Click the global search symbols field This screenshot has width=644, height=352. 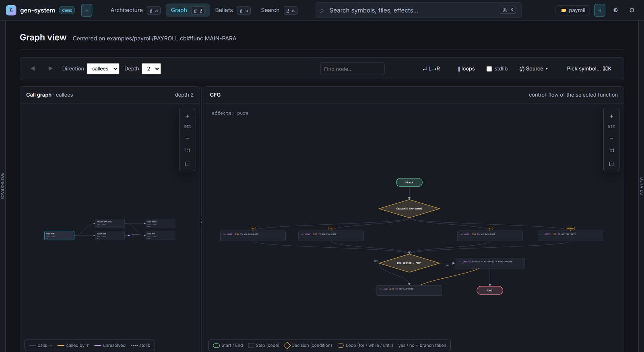(x=419, y=10)
